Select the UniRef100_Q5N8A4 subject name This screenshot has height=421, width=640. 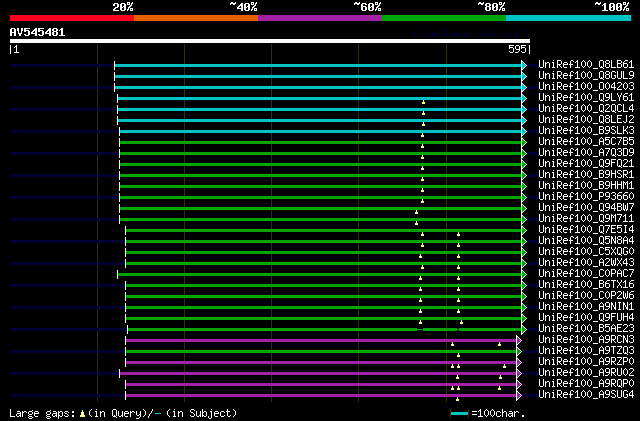(x=586, y=241)
